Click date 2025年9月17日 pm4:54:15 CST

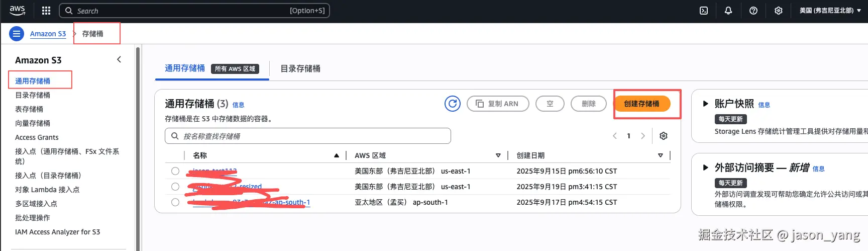coord(567,202)
